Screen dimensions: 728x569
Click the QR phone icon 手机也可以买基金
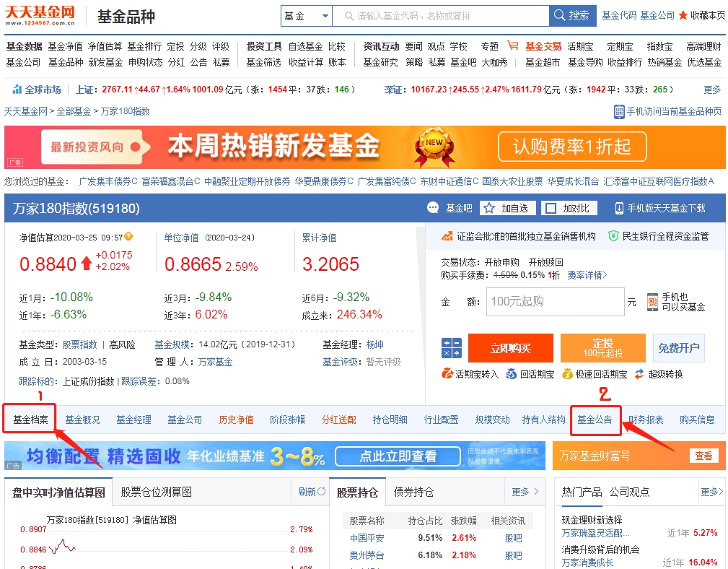(652, 302)
